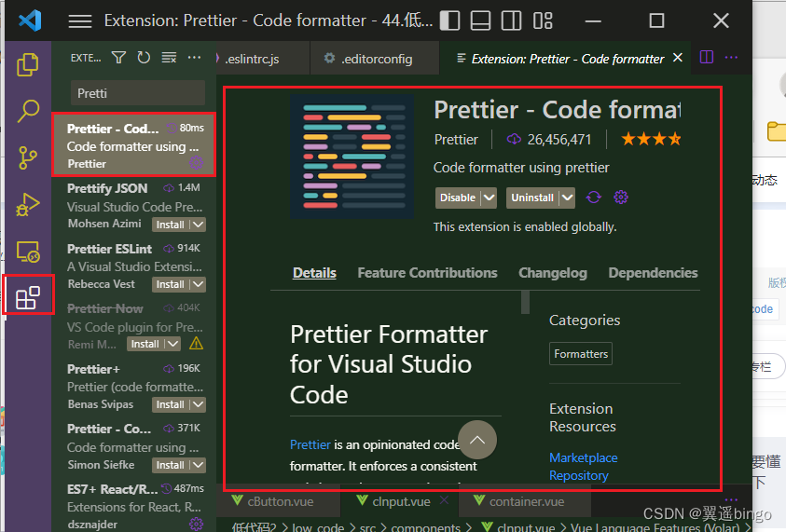Switch to the .eslintrc.js tab
The height and width of the screenshot is (532, 786).
point(252,59)
